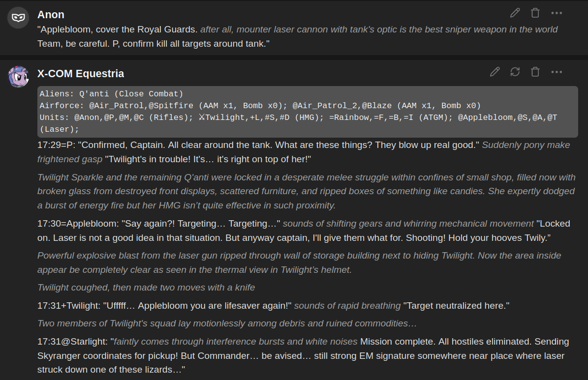Click Anon's 'Applebloom, cover the Royal Guards' text

[117, 29]
